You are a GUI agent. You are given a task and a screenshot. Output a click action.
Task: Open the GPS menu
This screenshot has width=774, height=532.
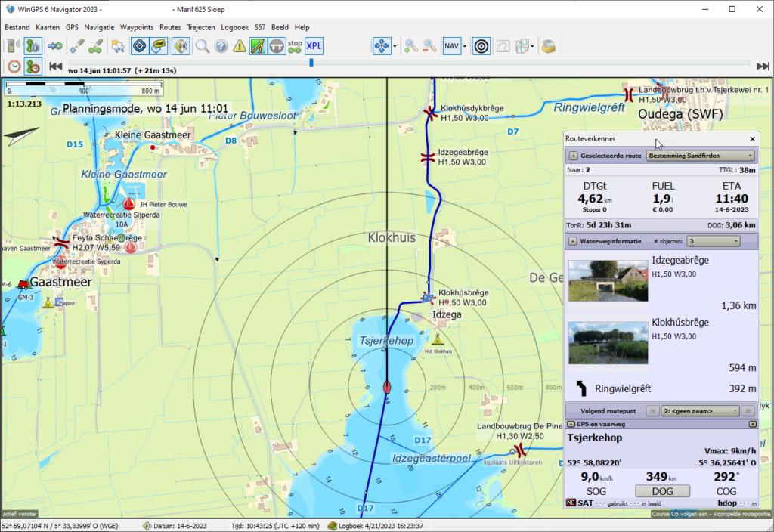(x=72, y=27)
